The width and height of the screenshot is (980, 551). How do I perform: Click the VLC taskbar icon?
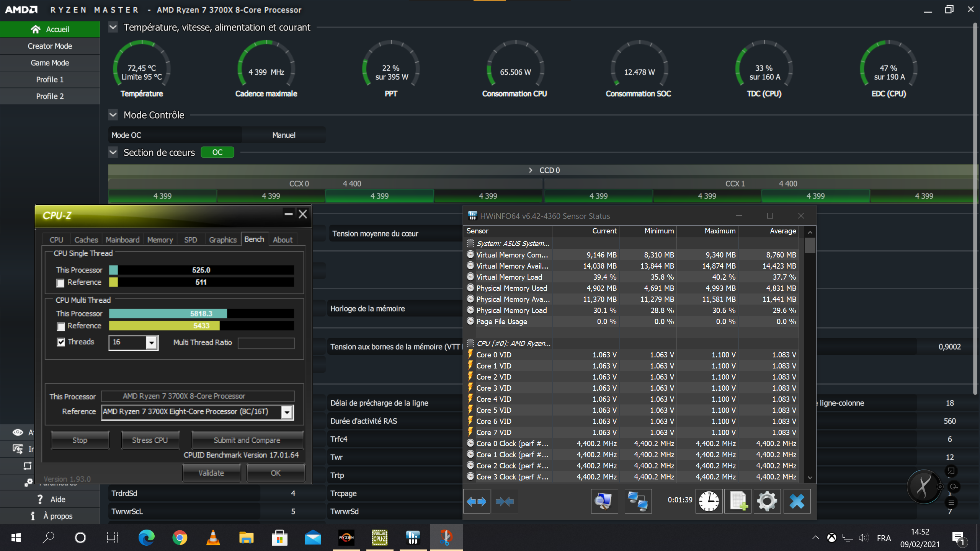pos(213,538)
